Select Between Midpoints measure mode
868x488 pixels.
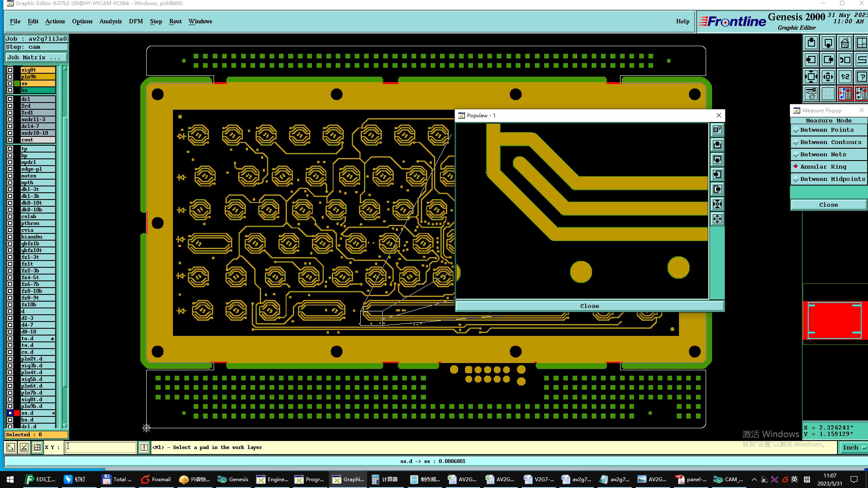pos(829,179)
